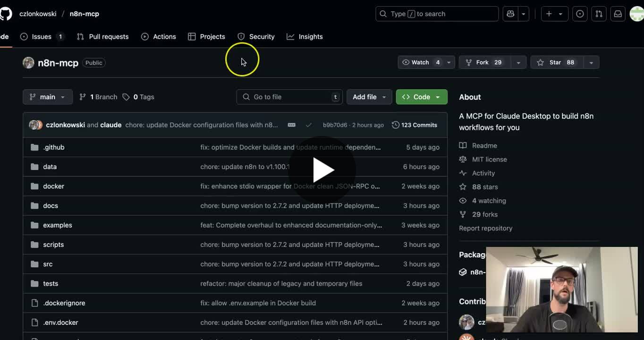Image resolution: width=644 pixels, height=340 pixels.
Task: Open the main branch selector
Action: pyautogui.click(x=48, y=97)
